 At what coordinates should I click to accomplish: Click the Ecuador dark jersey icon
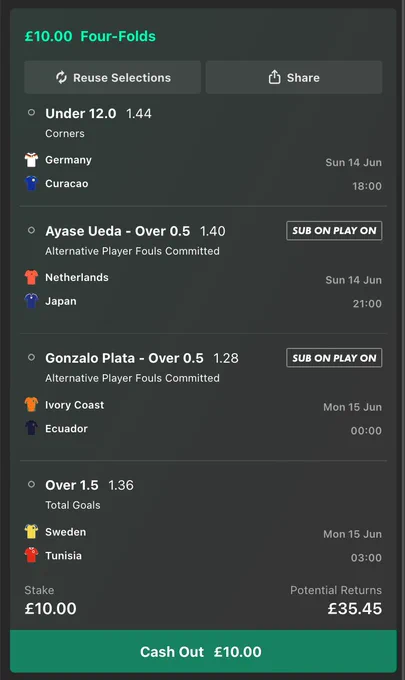(31, 428)
